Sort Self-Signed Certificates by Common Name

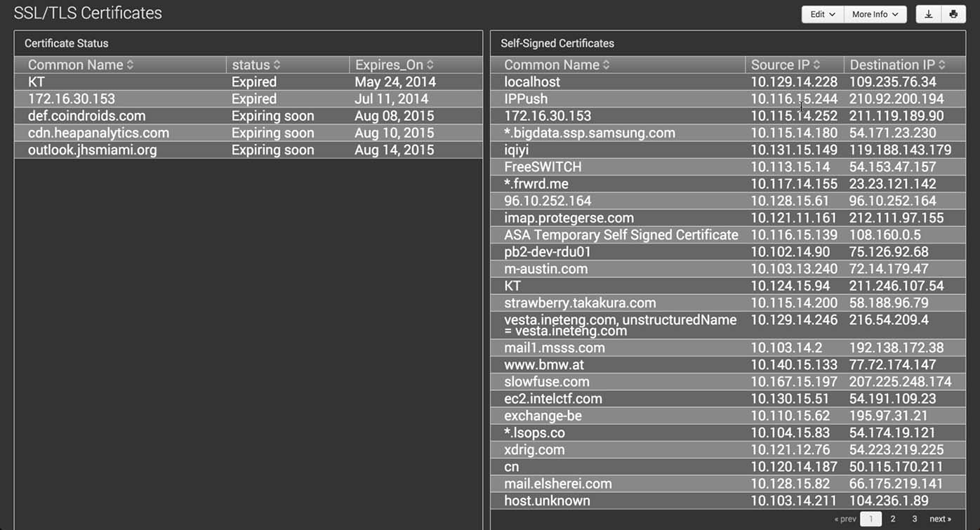(x=557, y=65)
